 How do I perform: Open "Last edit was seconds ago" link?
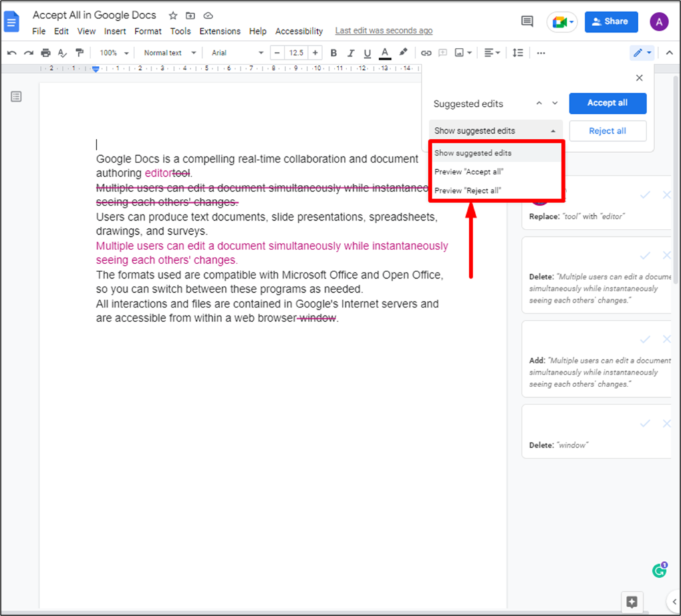click(x=384, y=31)
